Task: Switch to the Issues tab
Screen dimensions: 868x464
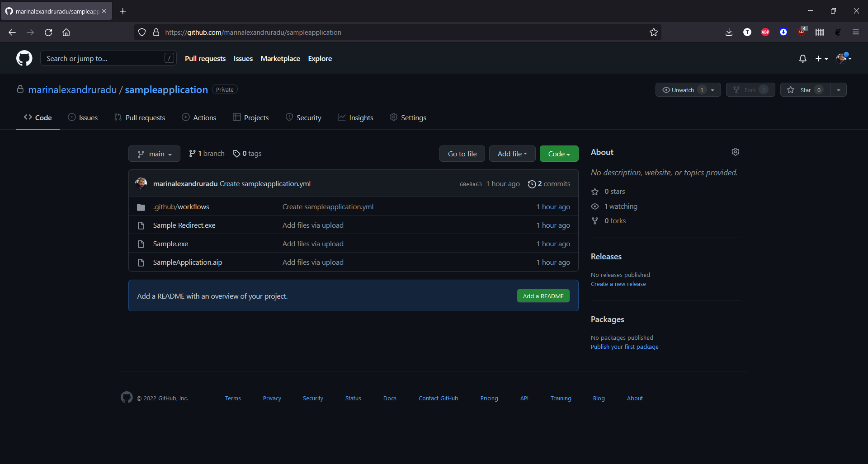Action: [83, 117]
